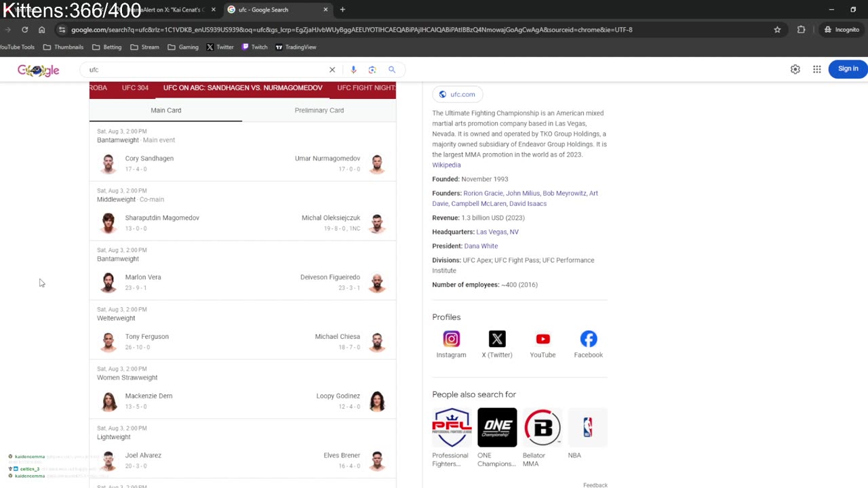Viewport: 868px width, 488px height.
Task: Select the Sandhagen vs Nurmagomedov main event
Action: click(x=243, y=152)
